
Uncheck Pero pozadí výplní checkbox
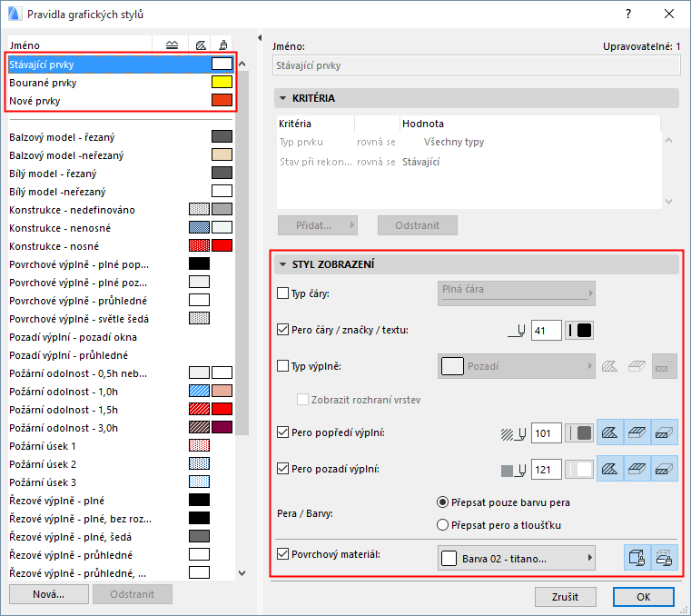pos(282,468)
